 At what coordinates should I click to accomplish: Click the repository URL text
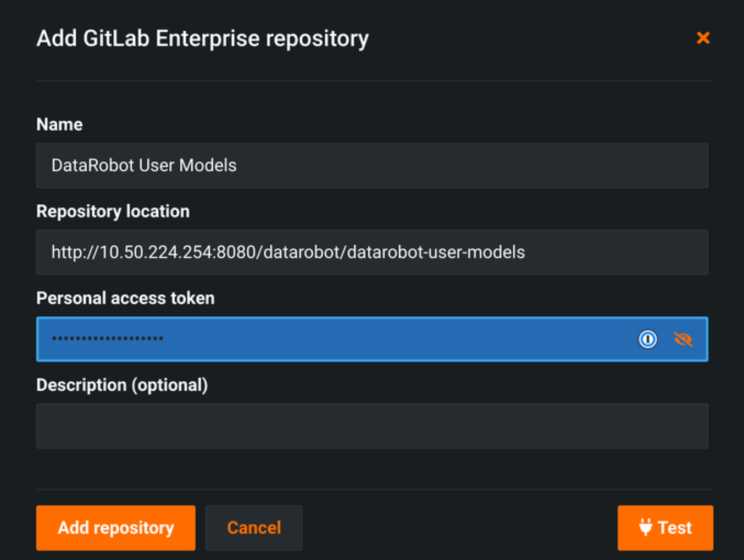(x=288, y=252)
